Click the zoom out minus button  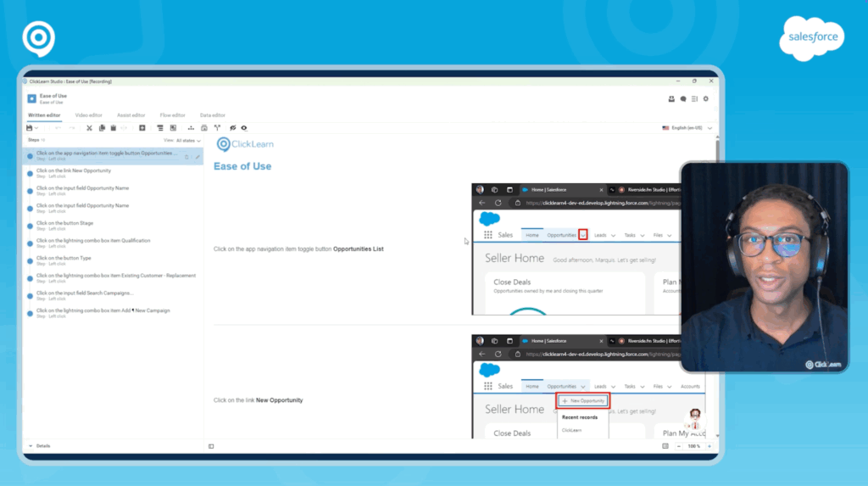click(x=679, y=446)
